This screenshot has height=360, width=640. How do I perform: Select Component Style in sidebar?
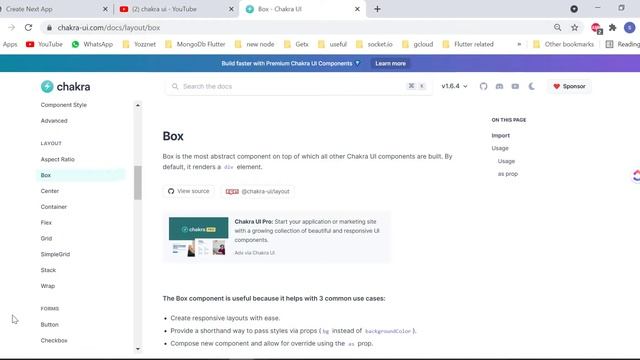tap(64, 105)
